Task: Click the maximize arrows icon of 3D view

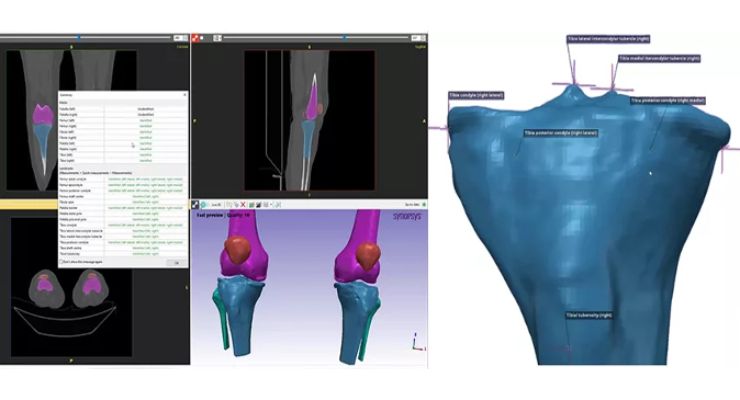Action: pos(195,205)
